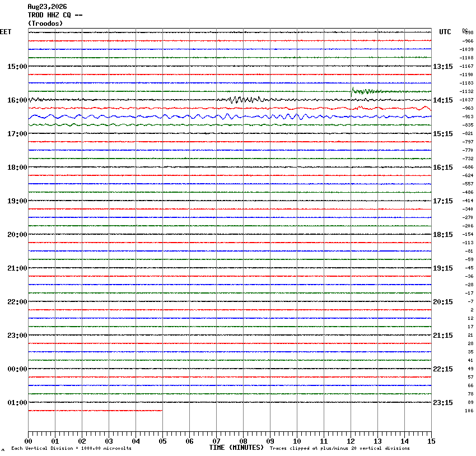The height and width of the screenshot is (456, 476).
Task: Click the 00:00 EET midnight label
Action: (17, 369)
